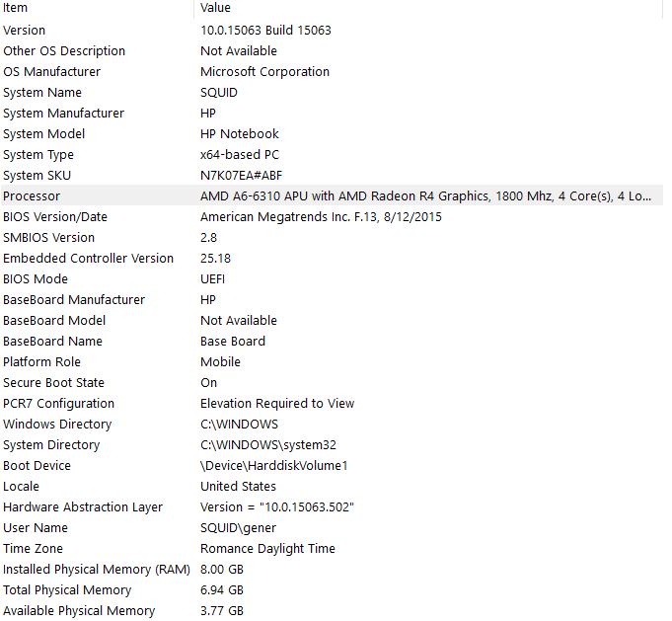Viewport: 672px width, 621px height.
Task: Click the N7K07EA#ABF value
Action: point(242,176)
